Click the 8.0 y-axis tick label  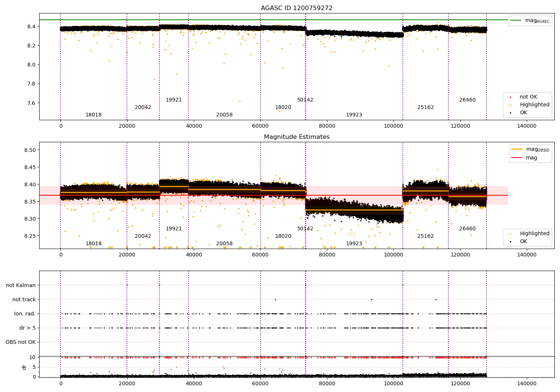coord(31,65)
